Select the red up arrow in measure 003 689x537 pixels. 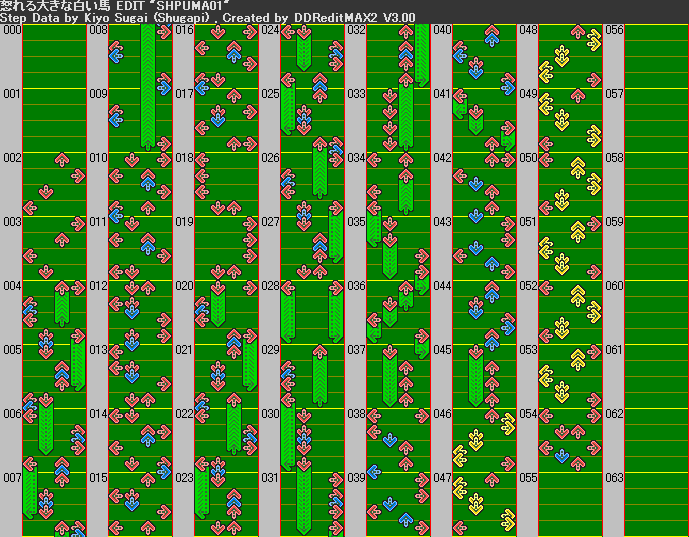pyautogui.click(x=62, y=240)
